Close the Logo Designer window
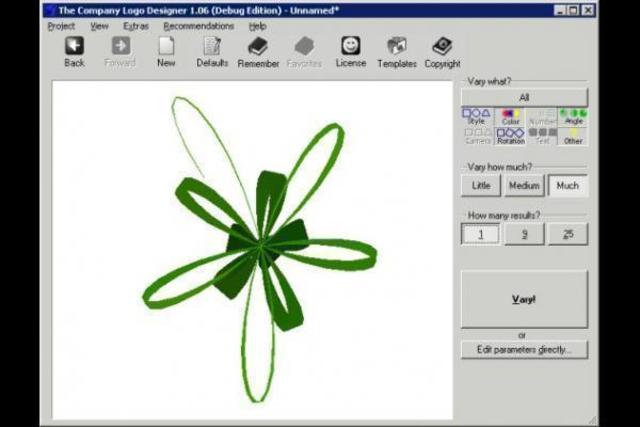640x427 pixels. pyautogui.click(x=588, y=10)
